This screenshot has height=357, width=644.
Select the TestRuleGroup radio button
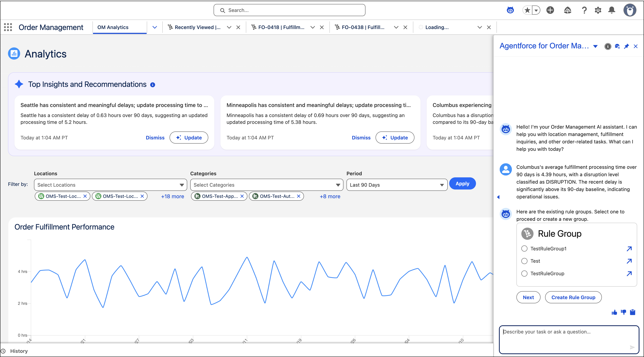[524, 274]
